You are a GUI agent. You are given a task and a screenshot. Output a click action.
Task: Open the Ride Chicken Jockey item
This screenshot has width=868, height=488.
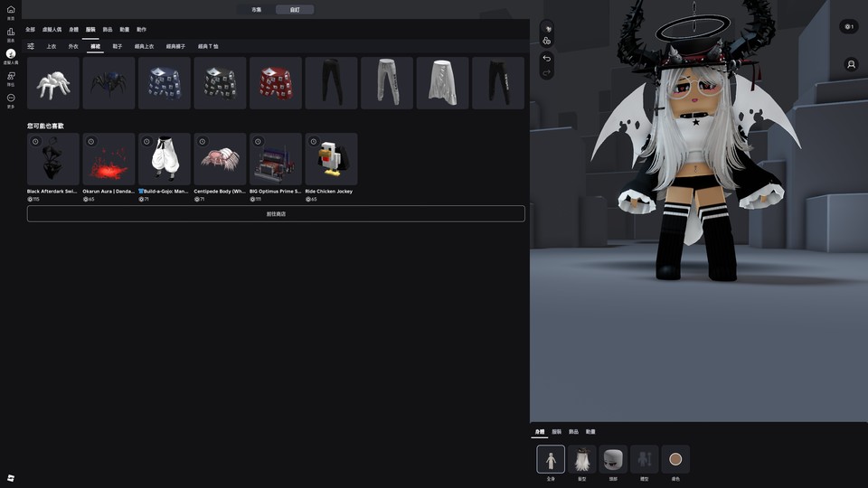tap(331, 159)
